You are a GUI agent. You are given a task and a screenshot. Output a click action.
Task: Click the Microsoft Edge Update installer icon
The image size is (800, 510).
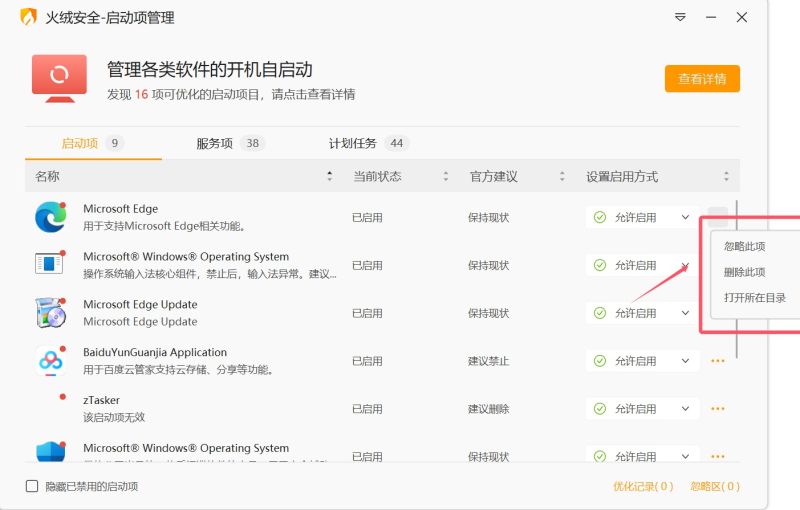point(51,312)
